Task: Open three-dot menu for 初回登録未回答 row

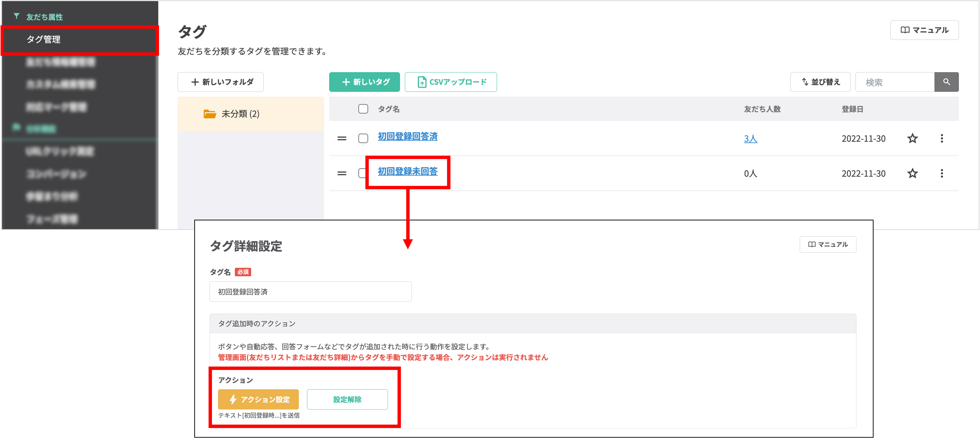Action: 942,173
